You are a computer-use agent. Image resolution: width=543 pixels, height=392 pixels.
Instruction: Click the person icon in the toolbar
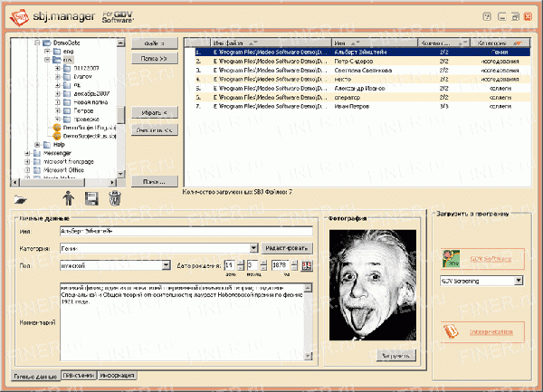pos(68,198)
